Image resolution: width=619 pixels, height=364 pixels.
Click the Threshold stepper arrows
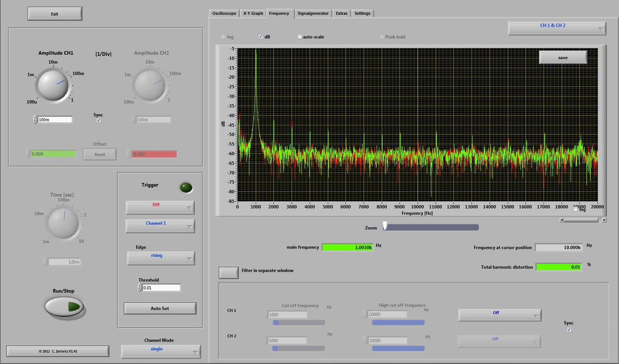(140, 288)
